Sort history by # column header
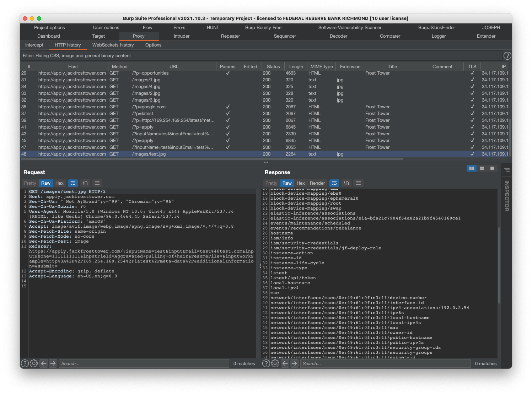532x395 pixels. point(29,66)
